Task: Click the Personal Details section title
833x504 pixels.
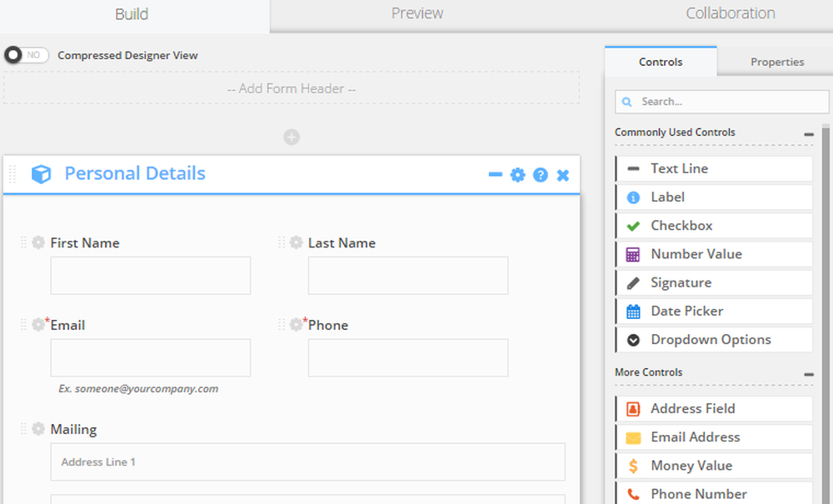Action: click(135, 173)
